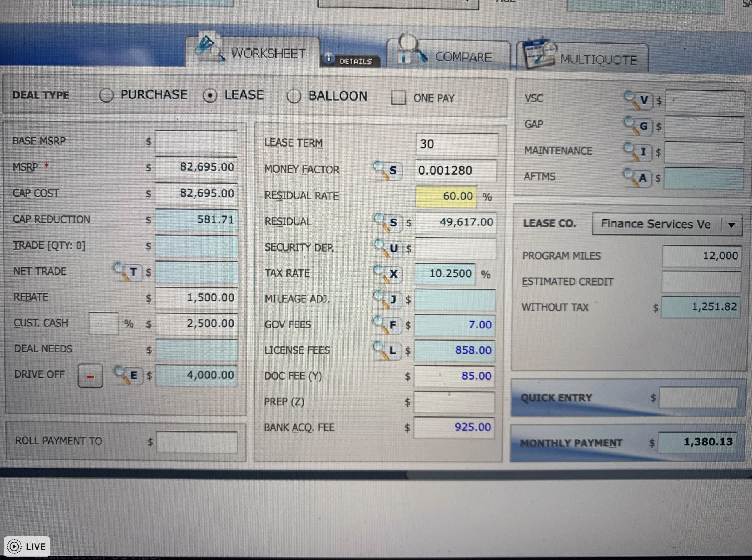752x560 pixels.
Task: Expand the Lease Co. dropdown
Action: point(732,225)
